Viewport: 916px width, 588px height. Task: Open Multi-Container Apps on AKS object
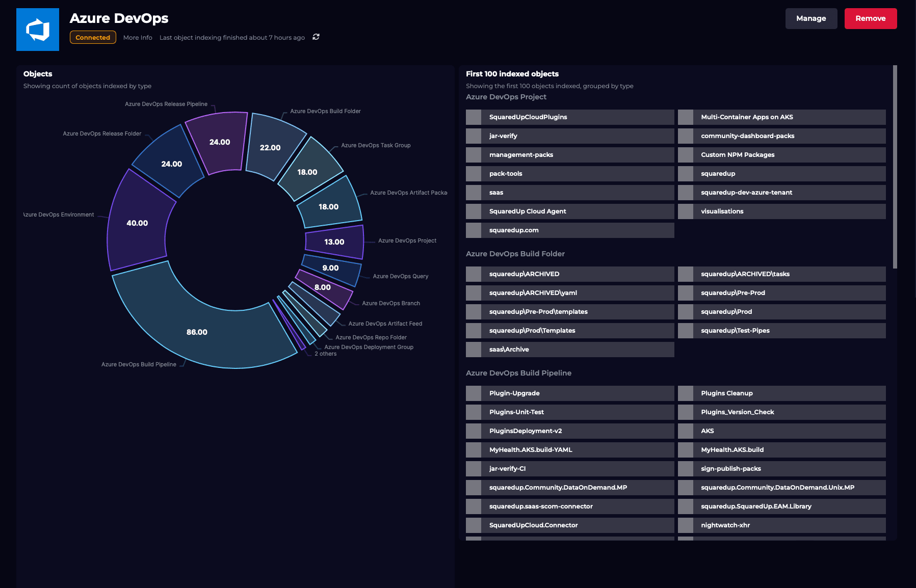click(x=782, y=117)
